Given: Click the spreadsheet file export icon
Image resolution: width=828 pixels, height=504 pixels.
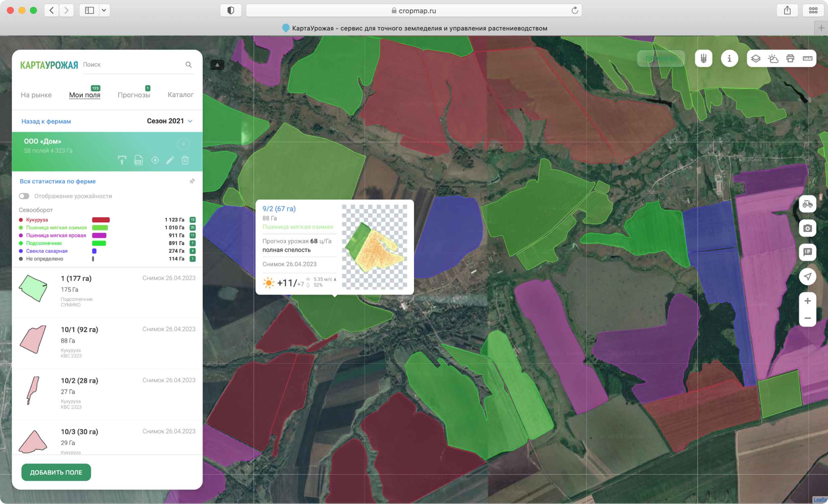Looking at the screenshot, I should [x=138, y=160].
